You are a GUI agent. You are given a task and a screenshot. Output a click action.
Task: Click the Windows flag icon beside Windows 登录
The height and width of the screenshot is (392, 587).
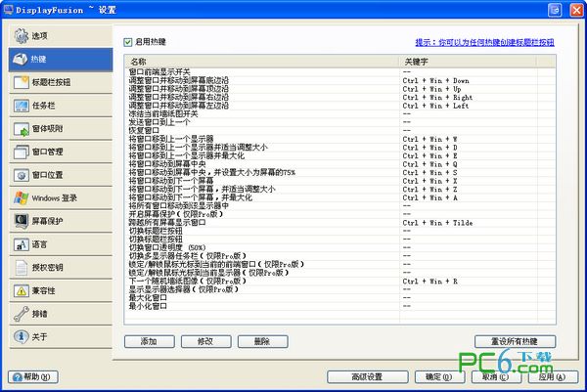(22, 197)
